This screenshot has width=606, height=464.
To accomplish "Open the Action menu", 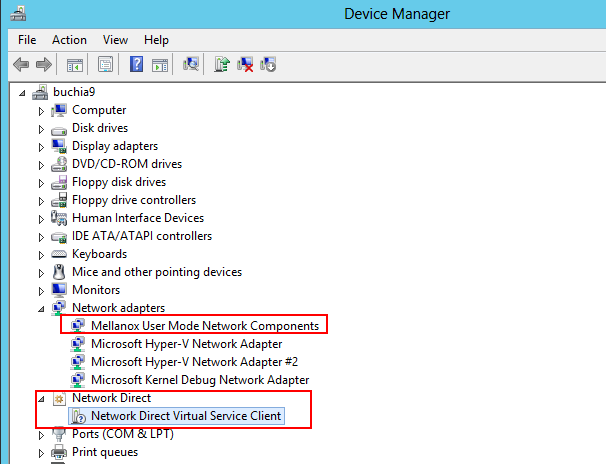I will (x=69, y=40).
